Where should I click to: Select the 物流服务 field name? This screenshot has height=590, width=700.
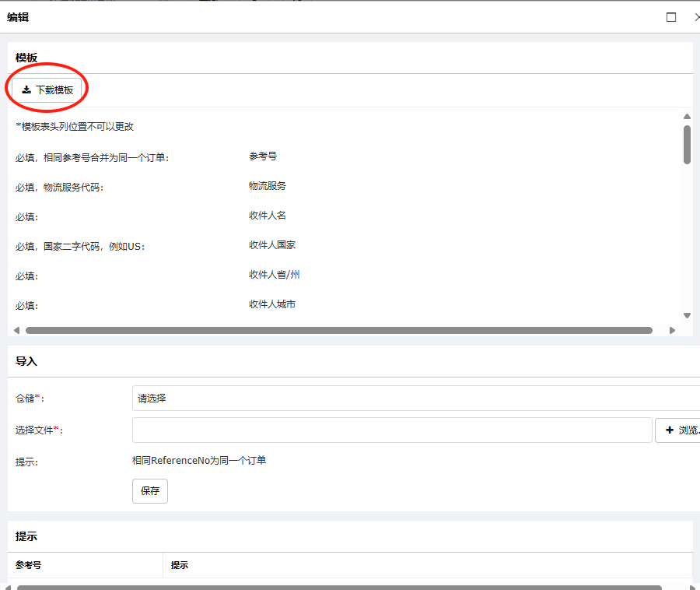tap(268, 186)
